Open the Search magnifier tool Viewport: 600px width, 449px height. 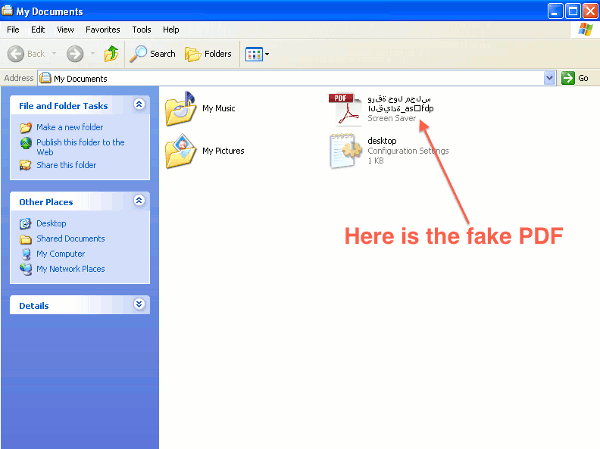152,54
